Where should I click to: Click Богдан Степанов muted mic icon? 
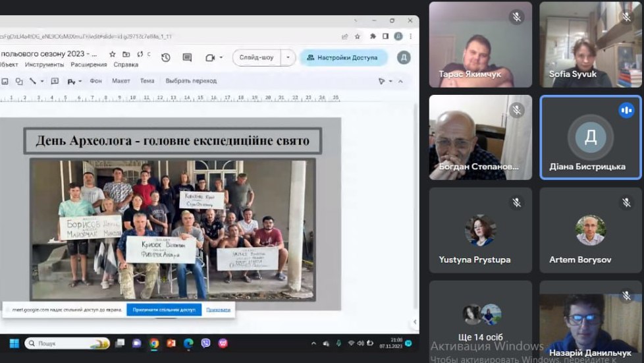point(516,110)
